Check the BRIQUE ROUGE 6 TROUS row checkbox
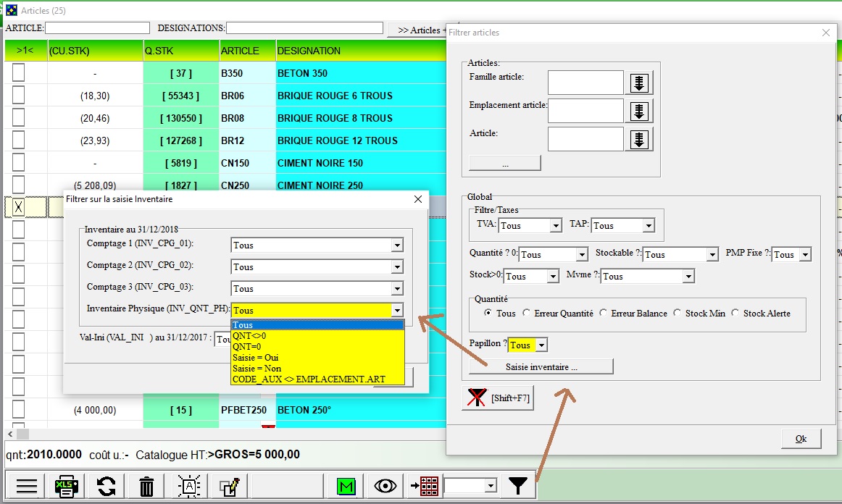The width and height of the screenshot is (842, 504). click(x=18, y=95)
